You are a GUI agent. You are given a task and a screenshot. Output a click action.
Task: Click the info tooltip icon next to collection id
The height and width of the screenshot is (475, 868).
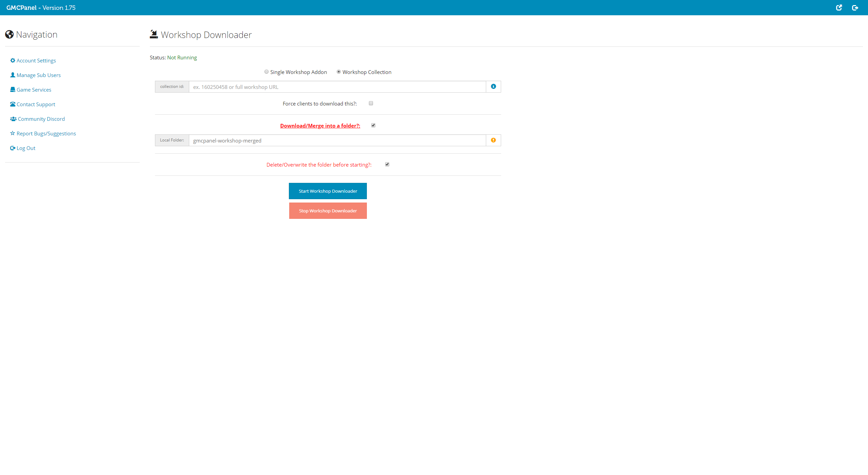coord(493,87)
